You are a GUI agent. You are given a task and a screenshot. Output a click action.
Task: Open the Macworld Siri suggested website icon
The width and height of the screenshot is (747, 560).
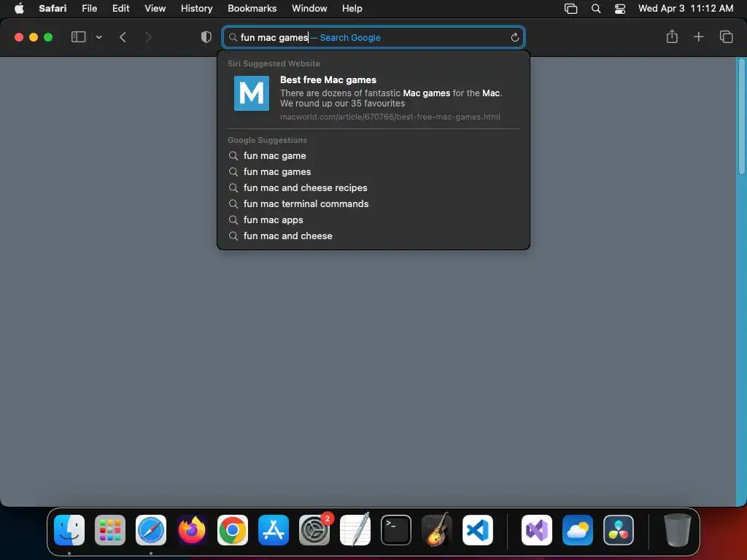tap(252, 93)
